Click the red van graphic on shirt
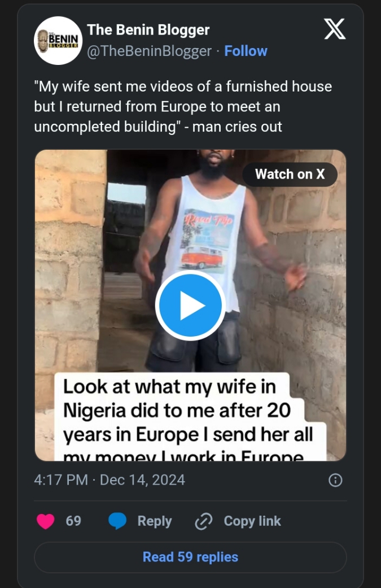 [x=202, y=257]
